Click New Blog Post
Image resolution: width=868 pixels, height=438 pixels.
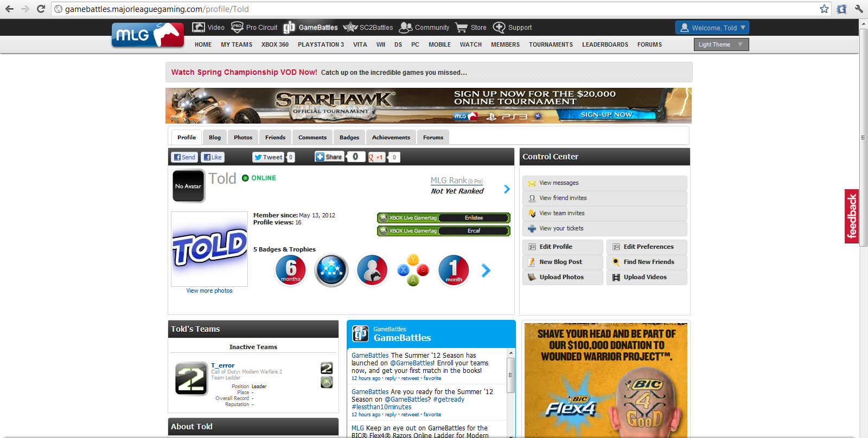tap(563, 262)
